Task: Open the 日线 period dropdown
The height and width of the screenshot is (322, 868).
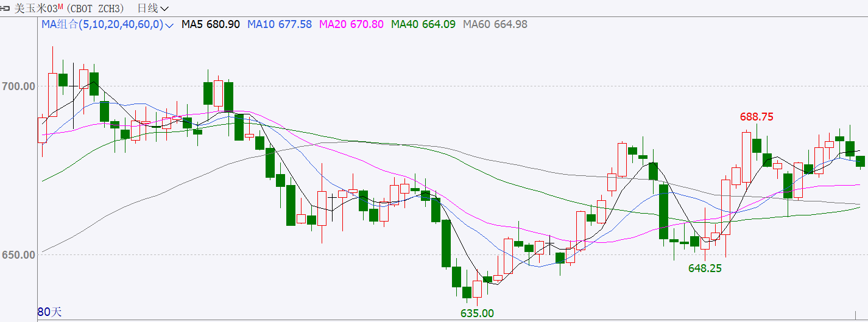Action: click(x=153, y=9)
